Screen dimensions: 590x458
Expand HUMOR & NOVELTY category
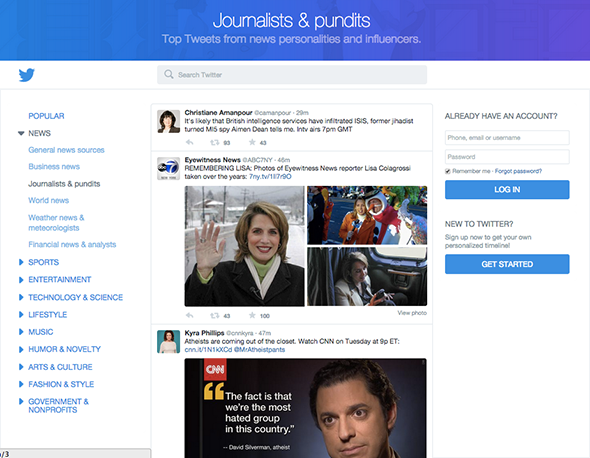[21, 350]
